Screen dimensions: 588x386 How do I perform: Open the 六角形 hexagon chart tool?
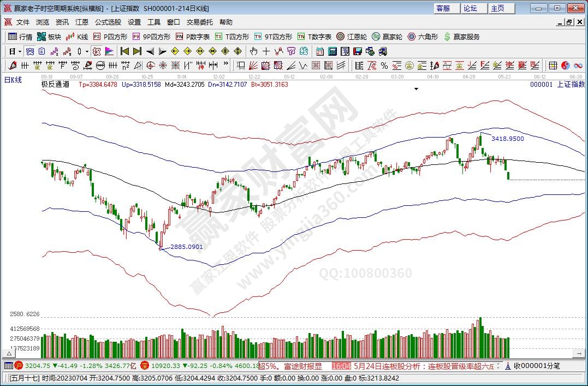point(423,37)
